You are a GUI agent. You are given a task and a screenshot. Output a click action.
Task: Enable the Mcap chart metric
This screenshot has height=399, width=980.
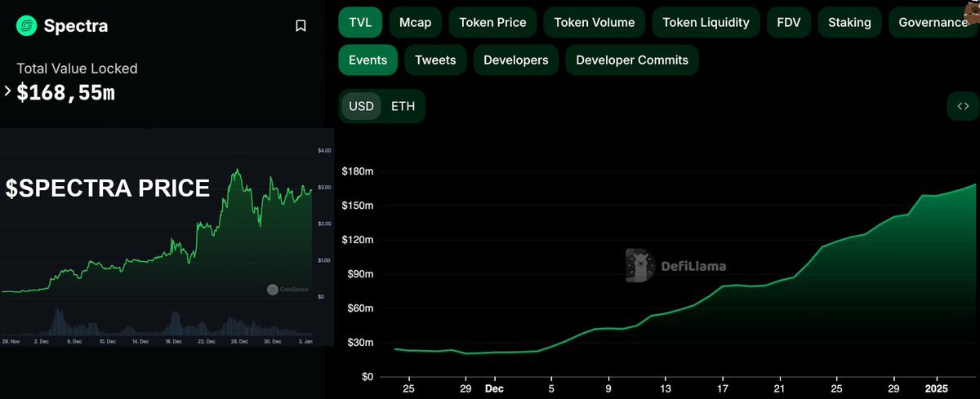416,23
